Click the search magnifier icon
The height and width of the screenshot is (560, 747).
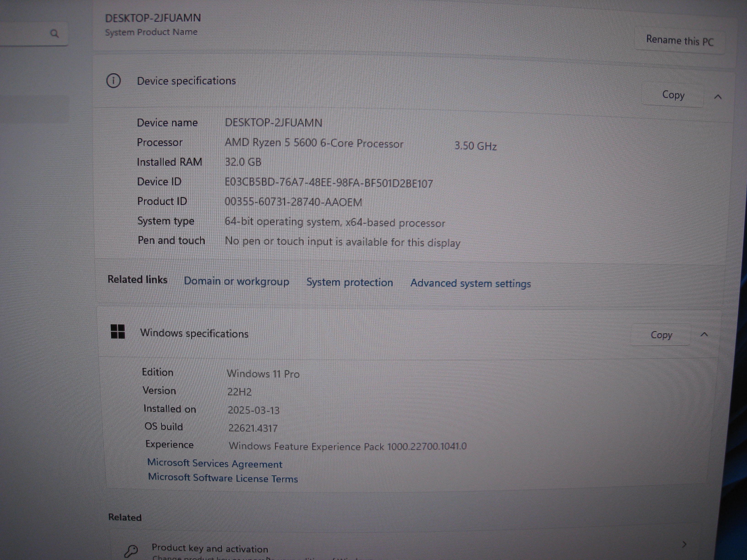pyautogui.click(x=54, y=33)
